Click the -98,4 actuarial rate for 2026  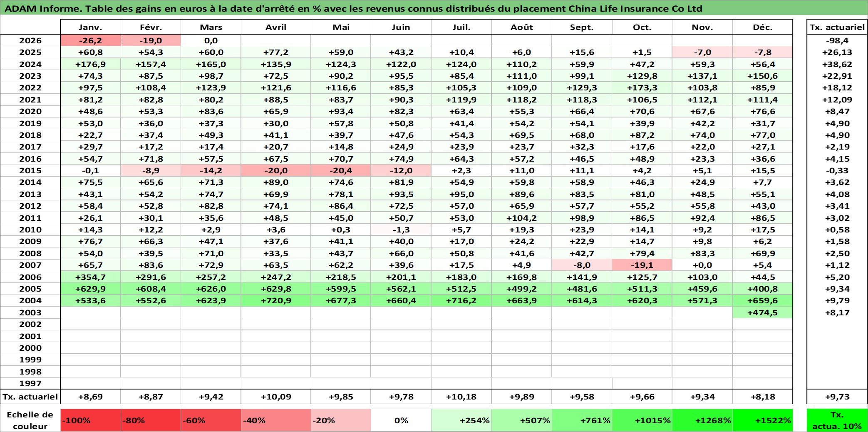[x=837, y=40]
